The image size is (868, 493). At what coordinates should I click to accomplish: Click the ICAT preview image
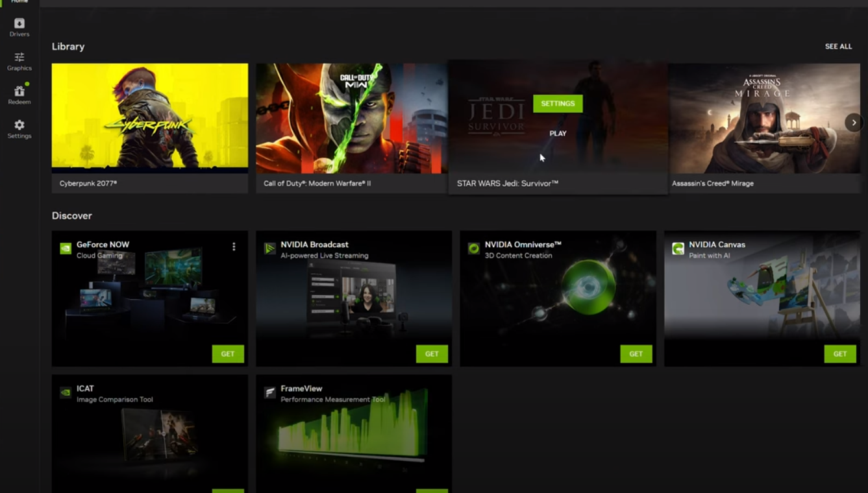(x=159, y=435)
